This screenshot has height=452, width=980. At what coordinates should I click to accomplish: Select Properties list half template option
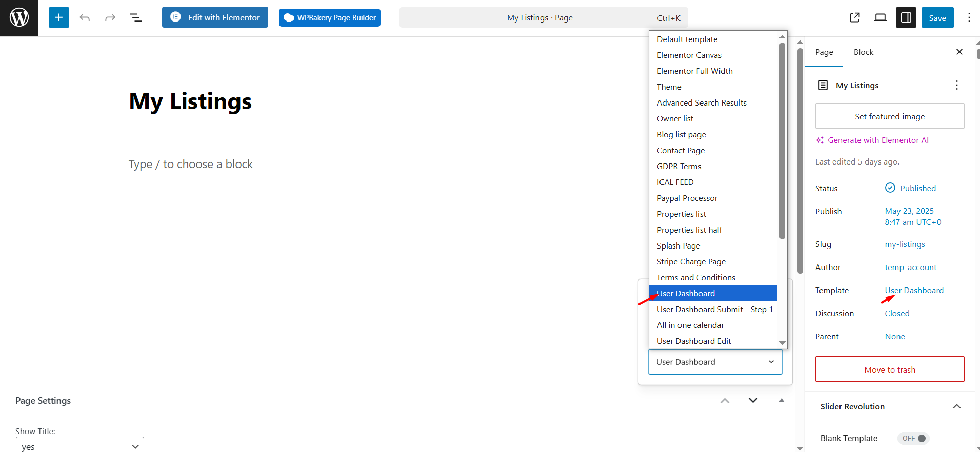[x=689, y=230]
